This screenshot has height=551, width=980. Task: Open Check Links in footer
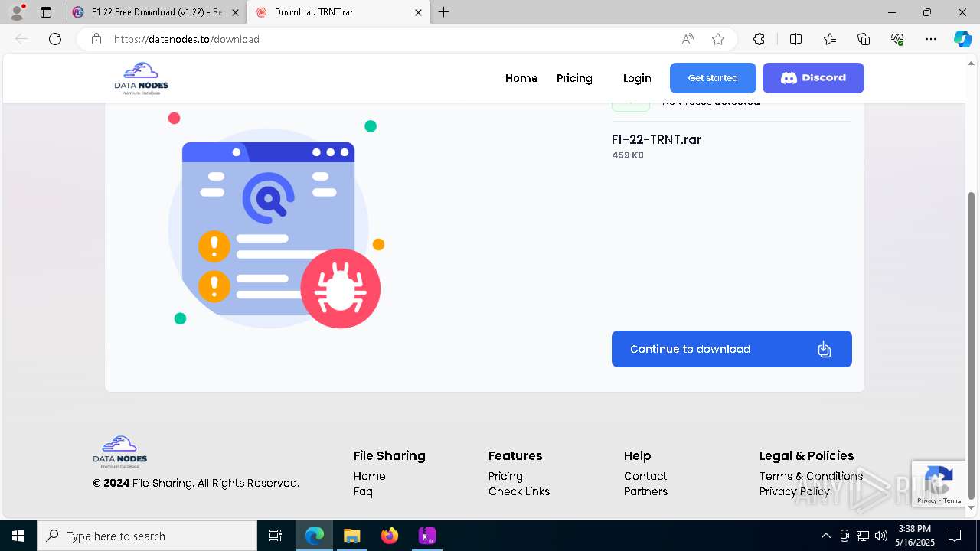point(519,491)
